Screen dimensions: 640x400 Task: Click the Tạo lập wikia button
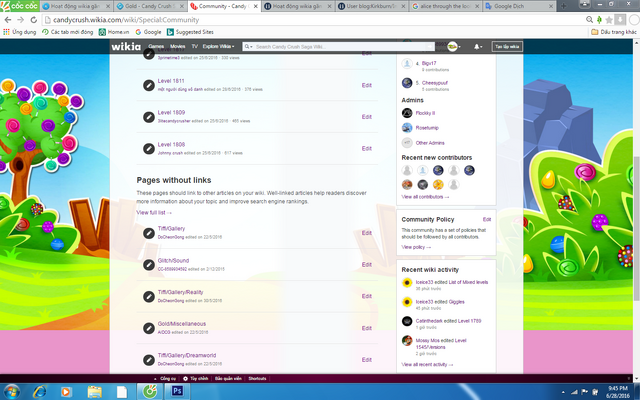[507, 47]
